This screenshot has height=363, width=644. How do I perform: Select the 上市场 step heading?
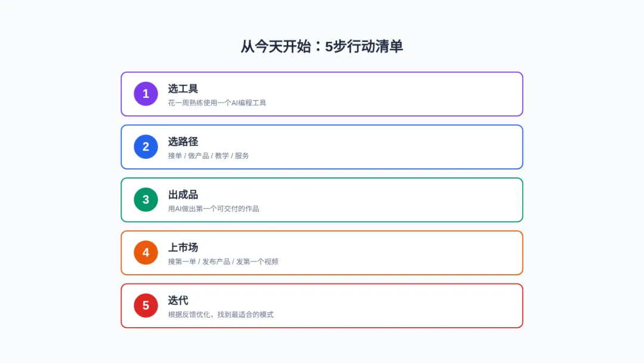click(x=183, y=248)
